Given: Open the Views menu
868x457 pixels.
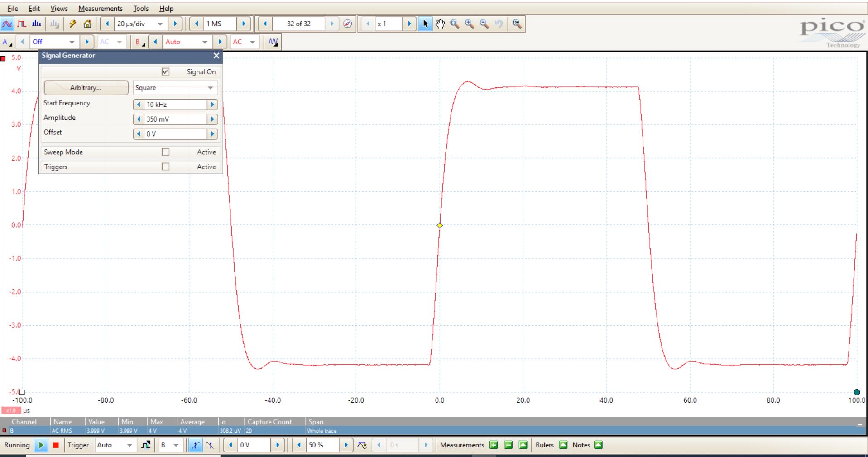Looking at the screenshot, I should coord(59,9).
